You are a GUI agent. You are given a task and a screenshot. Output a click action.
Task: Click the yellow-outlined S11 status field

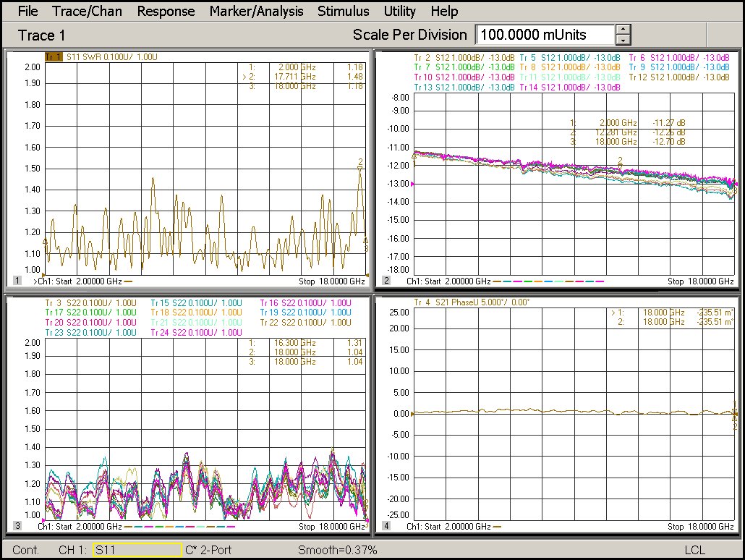point(137,550)
